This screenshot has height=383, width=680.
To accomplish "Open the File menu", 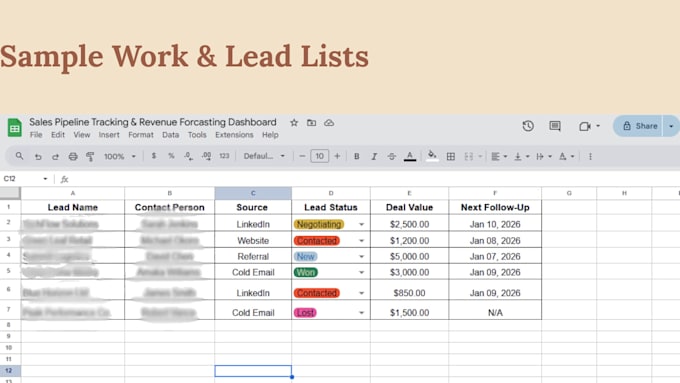I will point(36,135).
